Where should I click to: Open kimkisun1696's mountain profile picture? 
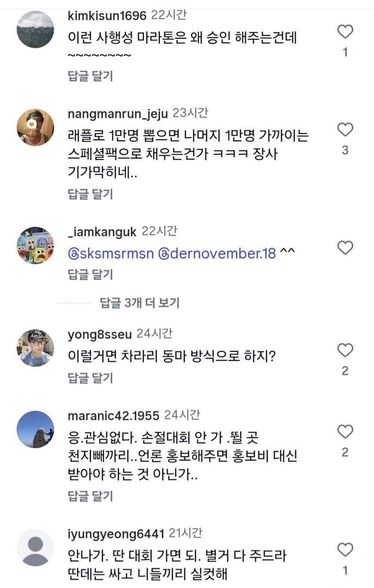click(35, 29)
